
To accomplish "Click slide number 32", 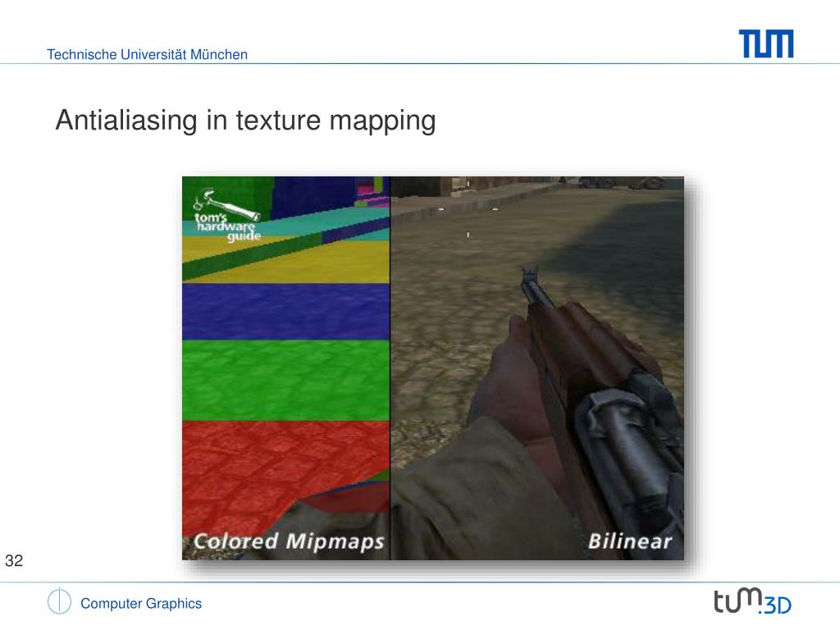I will (x=14, y=560).
